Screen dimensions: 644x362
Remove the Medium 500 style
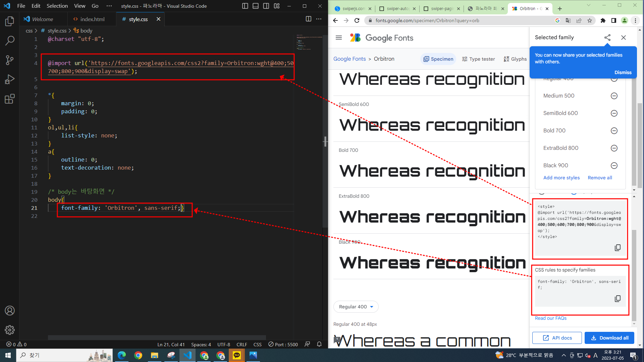614,96
